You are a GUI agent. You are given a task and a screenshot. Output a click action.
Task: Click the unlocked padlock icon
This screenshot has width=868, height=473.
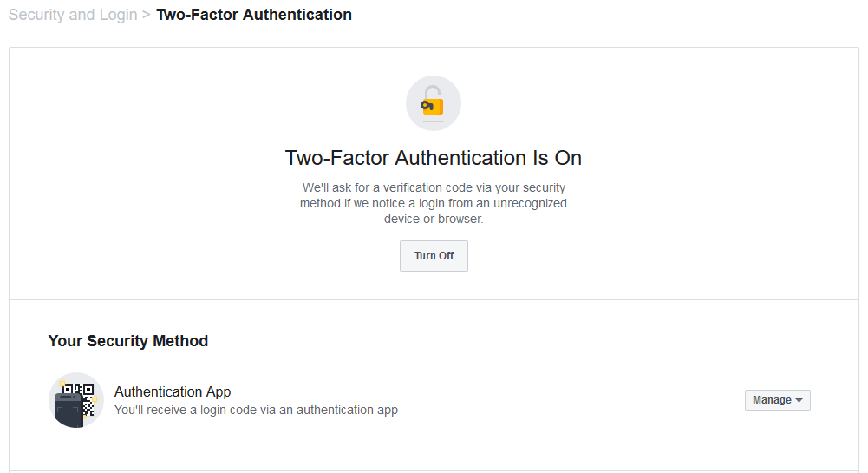(434, 103)
